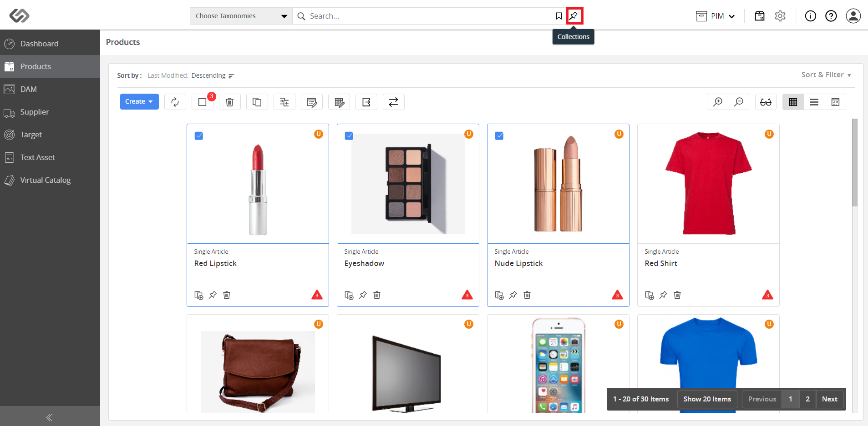The height and width of the screenshot is (426, 868).
Task: Open the Collections pin icon
Action: (x=574, y=16)
